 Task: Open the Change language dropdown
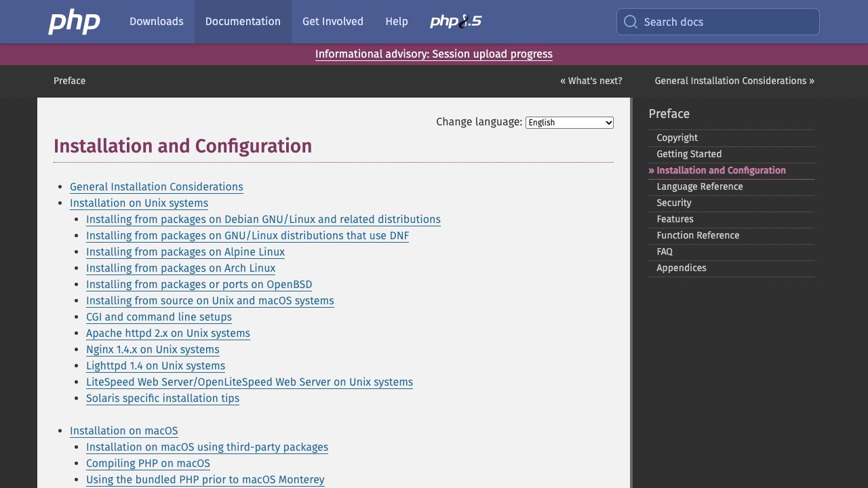pyautogui.click(x=570, y=123)
